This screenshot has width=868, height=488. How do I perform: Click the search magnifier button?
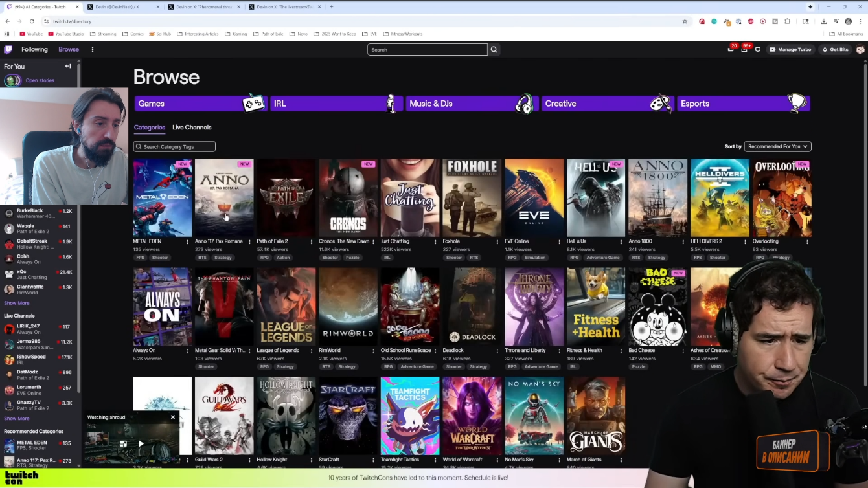coord(494,49)
